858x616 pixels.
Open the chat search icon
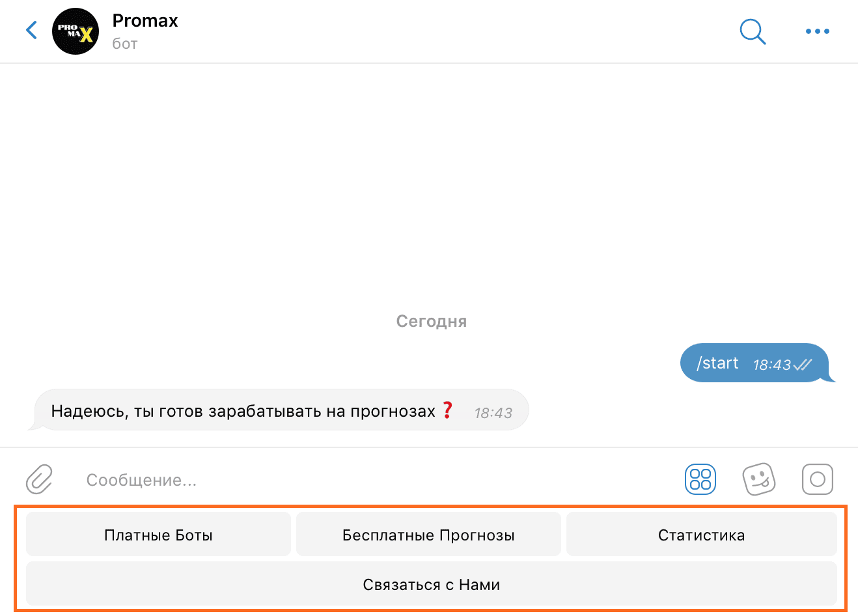753,31
